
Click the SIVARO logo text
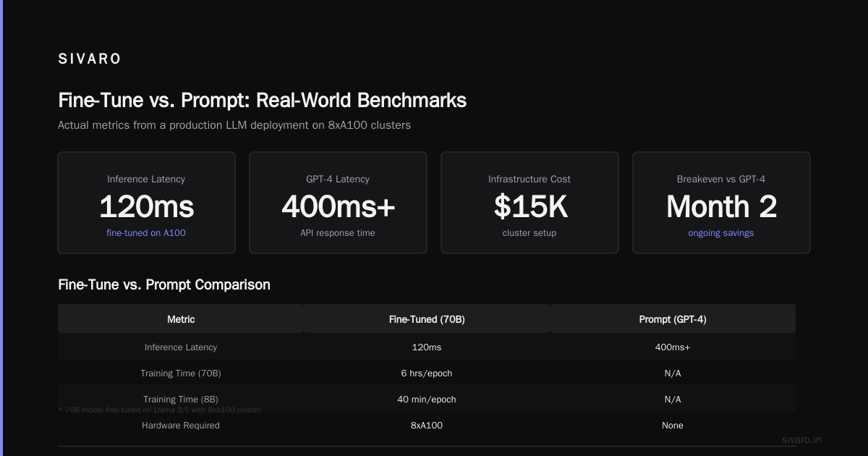tap(90, 59)
